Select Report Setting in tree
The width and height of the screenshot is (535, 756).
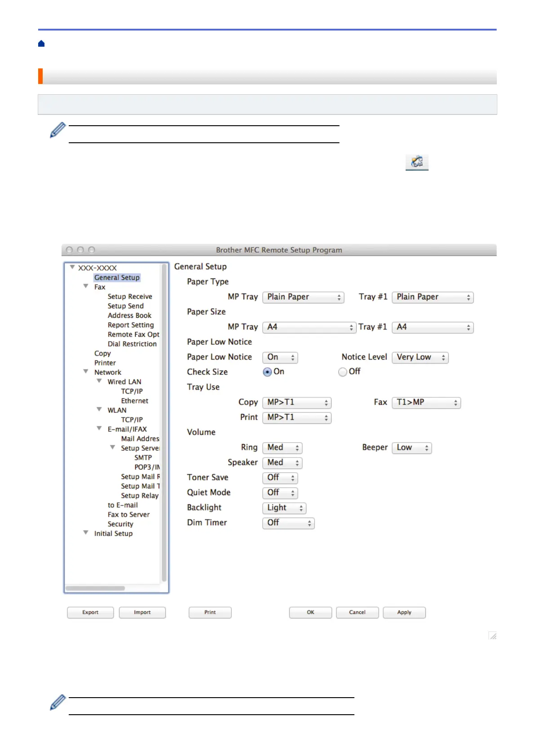coord(131,325)
